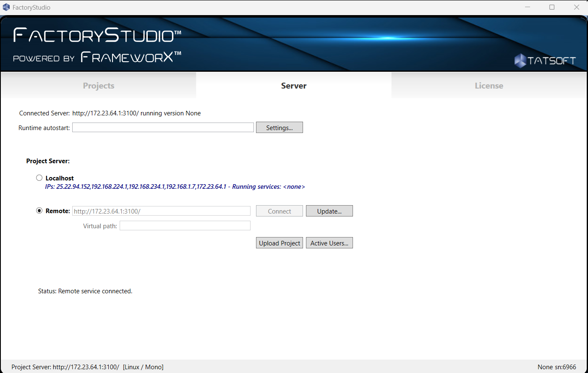Click the Tatsoft logo in banner
Image resolution: width=588 pixels, height=373 pixels.
pyautogui.click(x=545, y=61)
